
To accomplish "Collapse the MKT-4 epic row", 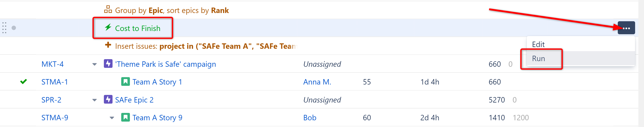I will [95, 64].
